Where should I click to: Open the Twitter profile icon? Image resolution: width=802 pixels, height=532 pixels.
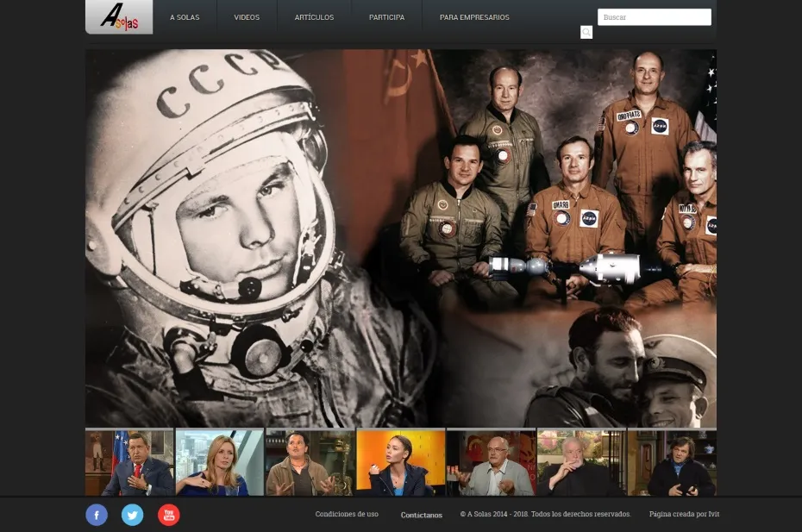tap(132, 516)
